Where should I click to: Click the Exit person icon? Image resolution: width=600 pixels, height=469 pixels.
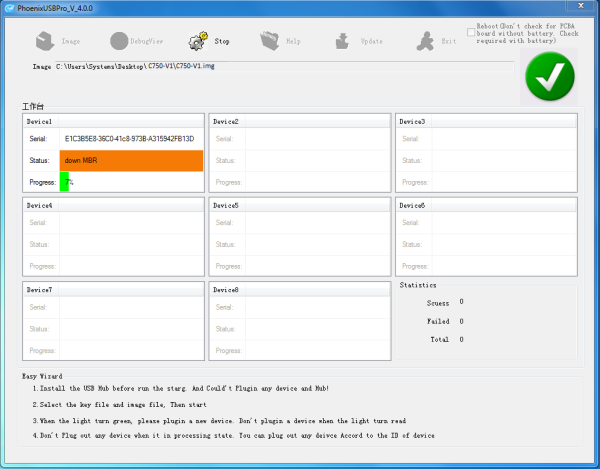[x=425, y=41]
